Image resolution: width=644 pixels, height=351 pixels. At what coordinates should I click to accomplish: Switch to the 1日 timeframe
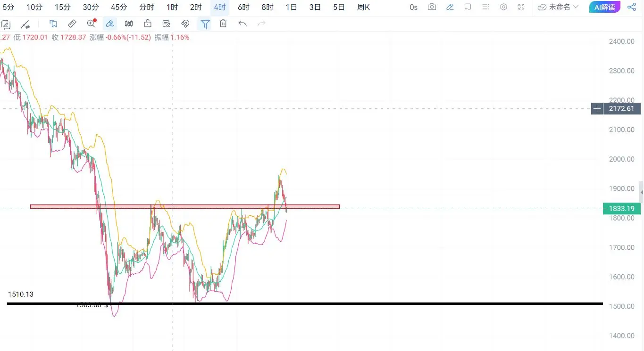point(292,7)
